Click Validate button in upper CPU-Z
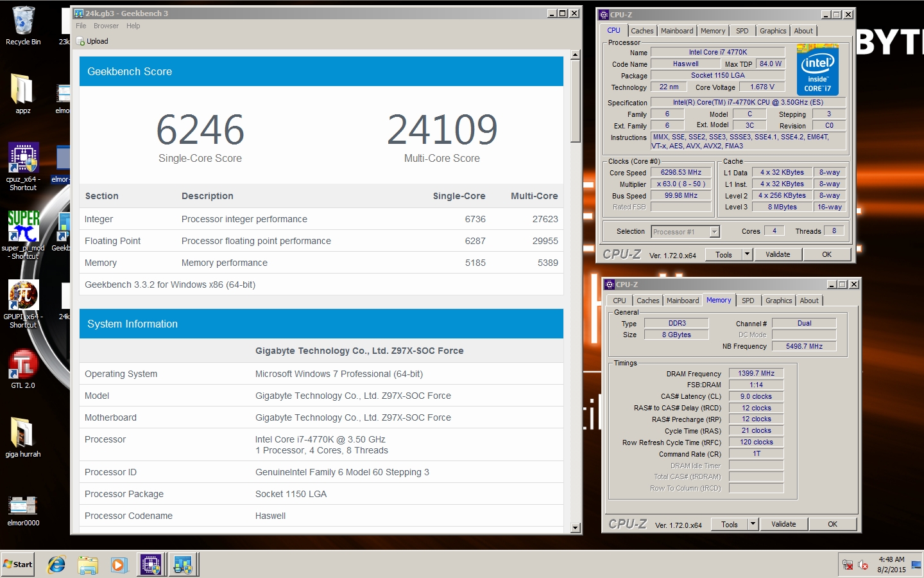 coord(778,254)
